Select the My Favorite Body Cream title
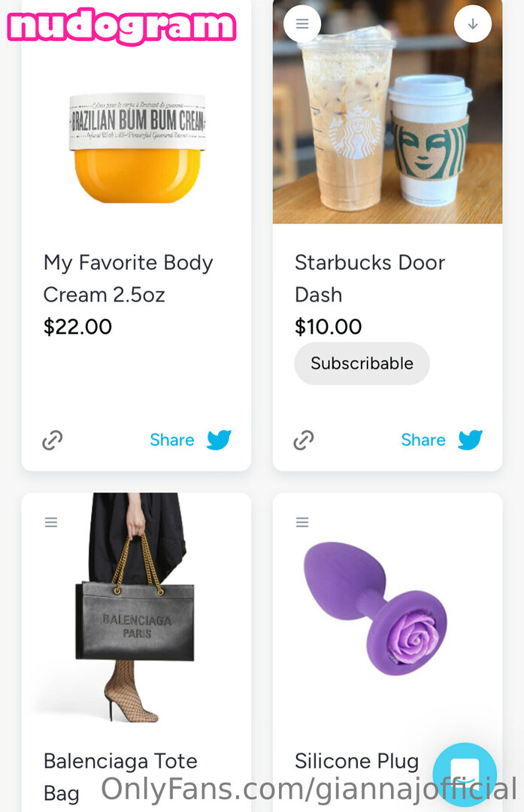The height and width of the screenshot is (812, 524). [x=129, y=278]
